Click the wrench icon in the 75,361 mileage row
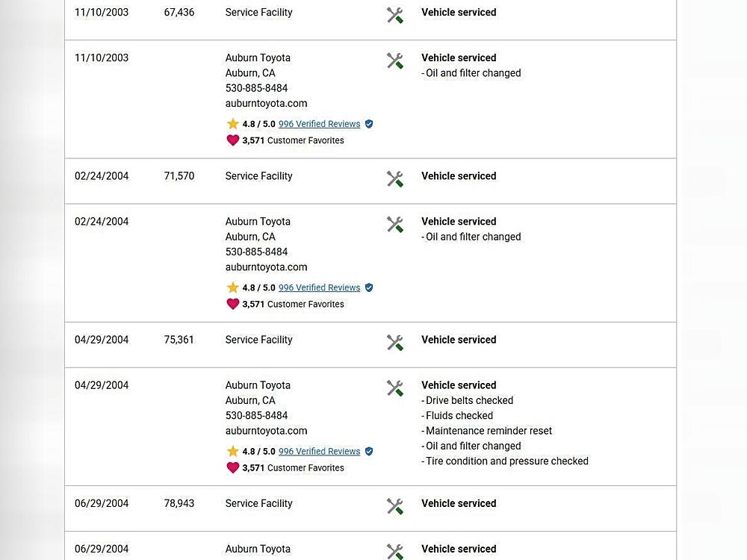 click(394, 342)
